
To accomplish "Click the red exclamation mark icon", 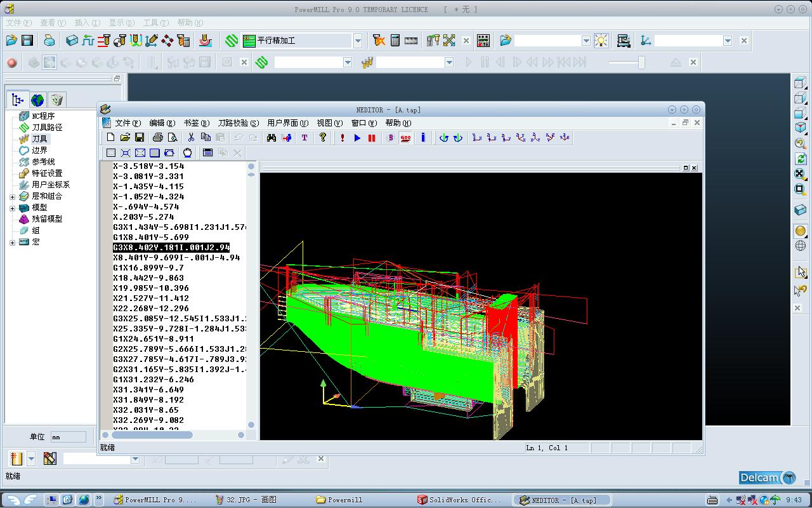I will click(343, 137).
